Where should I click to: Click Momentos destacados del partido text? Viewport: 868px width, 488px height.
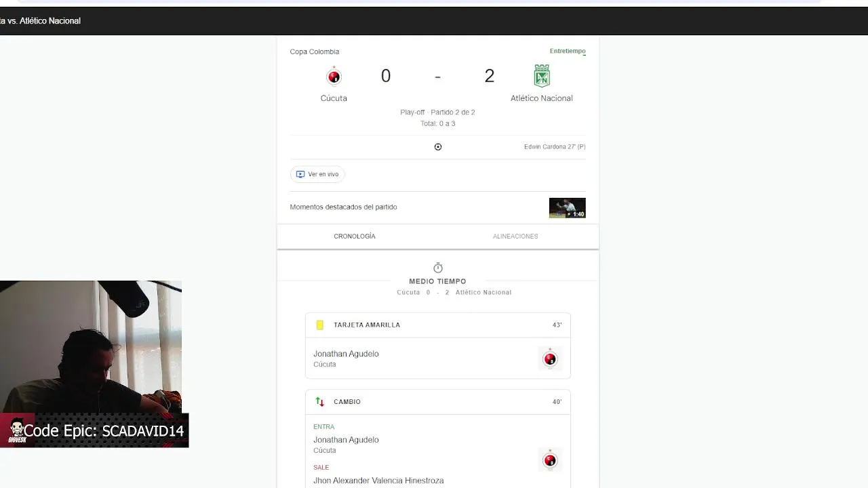[344, 207]
